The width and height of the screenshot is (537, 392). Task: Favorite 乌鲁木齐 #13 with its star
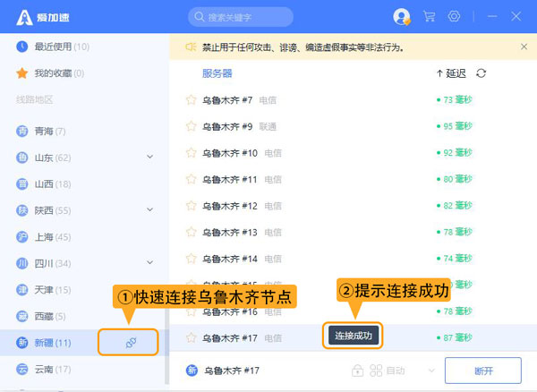[192, 232]
